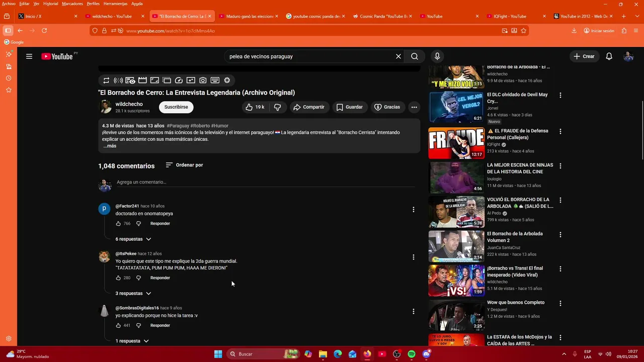This screenshot has height=362, width=644.
Task: Like the ItsPekee comment
Action: pos(118,278)
